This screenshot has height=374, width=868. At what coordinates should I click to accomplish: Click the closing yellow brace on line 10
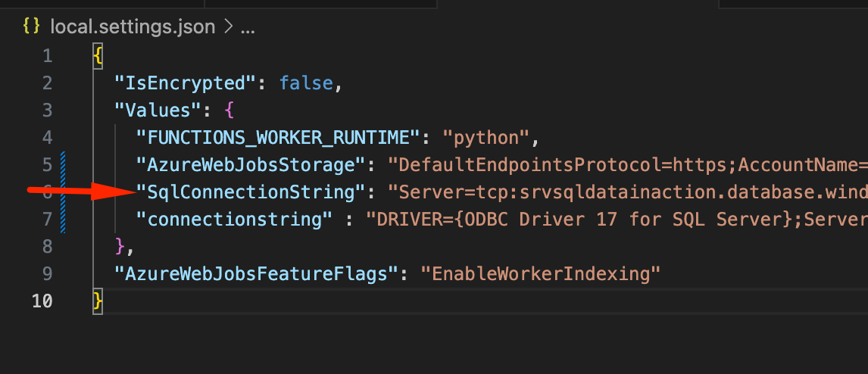click(98, 301)
